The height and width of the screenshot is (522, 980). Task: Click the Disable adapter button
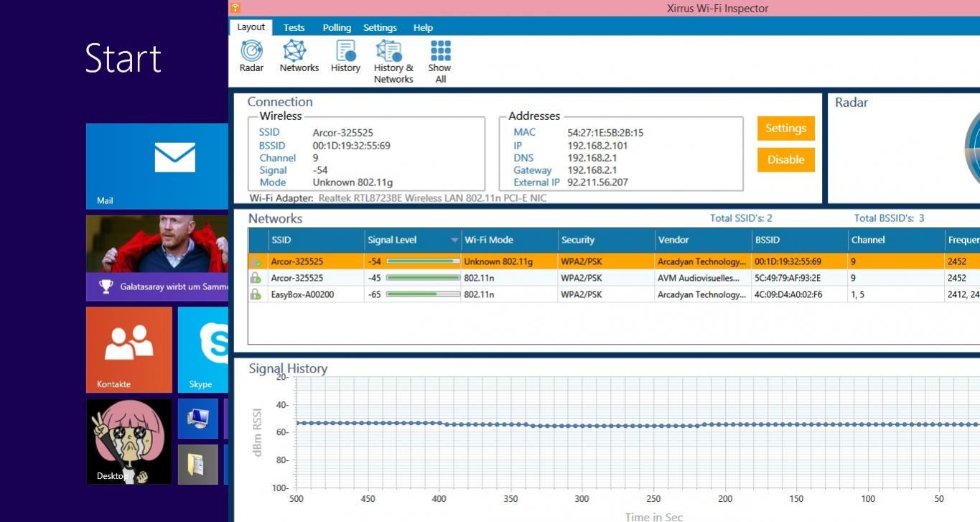tap(786, 160)
